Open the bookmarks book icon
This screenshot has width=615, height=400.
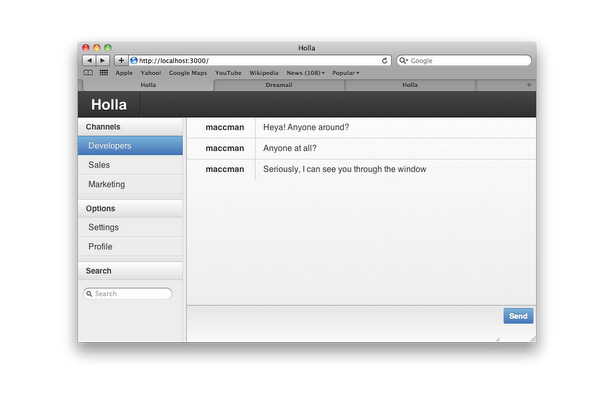(88, 73)
